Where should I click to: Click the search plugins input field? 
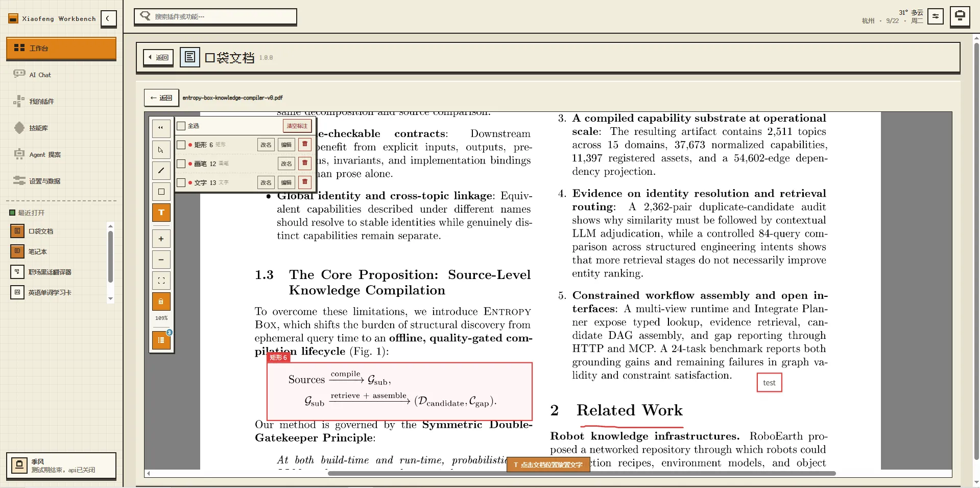(x=216, y=16)
